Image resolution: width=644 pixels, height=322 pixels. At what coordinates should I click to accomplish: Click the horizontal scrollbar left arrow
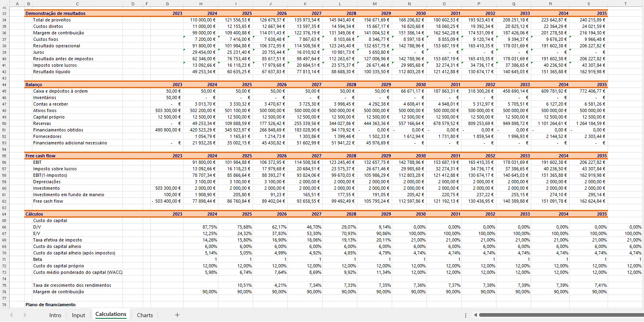476,315
